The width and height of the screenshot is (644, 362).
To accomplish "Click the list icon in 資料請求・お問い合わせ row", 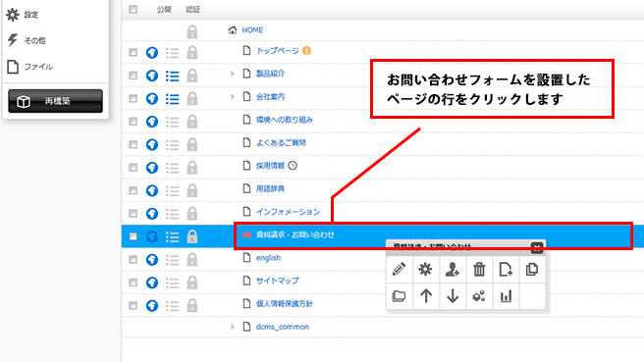I will coord(172,236).
